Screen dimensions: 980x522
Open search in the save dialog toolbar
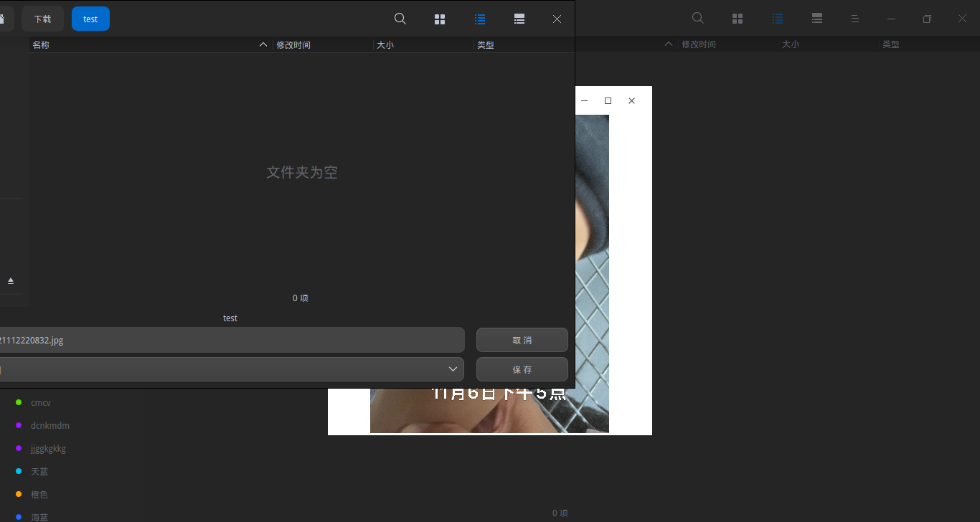(400, 19)
